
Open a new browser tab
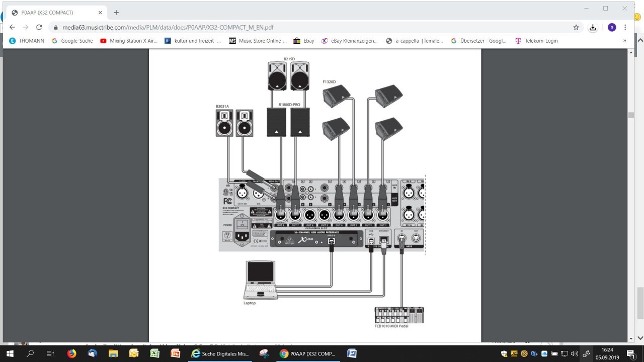(x=116, y=12)
